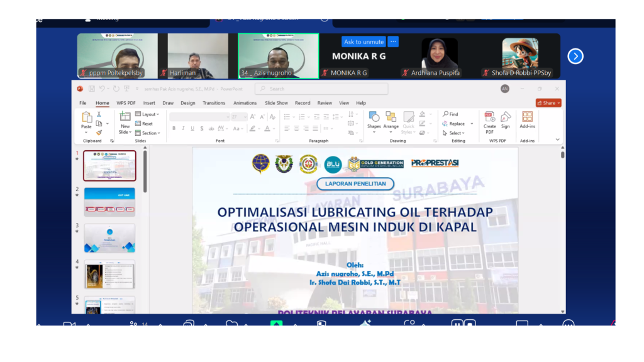Toggle Italic text formatting
The image size is (644, 362).
[183, 128]
